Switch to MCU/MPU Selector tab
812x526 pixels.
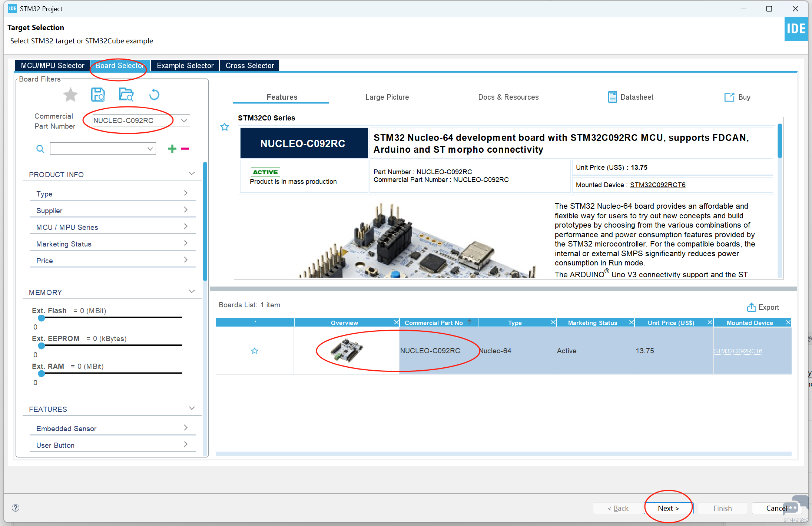[52, 66]
